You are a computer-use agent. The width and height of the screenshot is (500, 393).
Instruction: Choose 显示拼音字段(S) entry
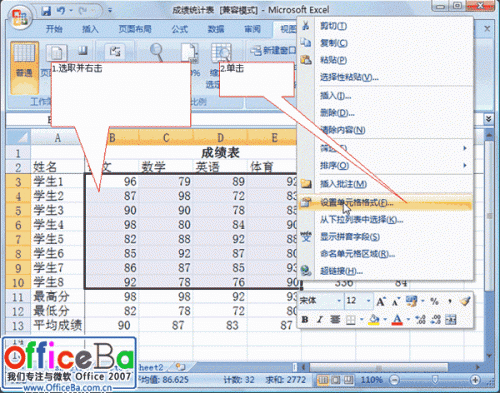coord(385,237)
